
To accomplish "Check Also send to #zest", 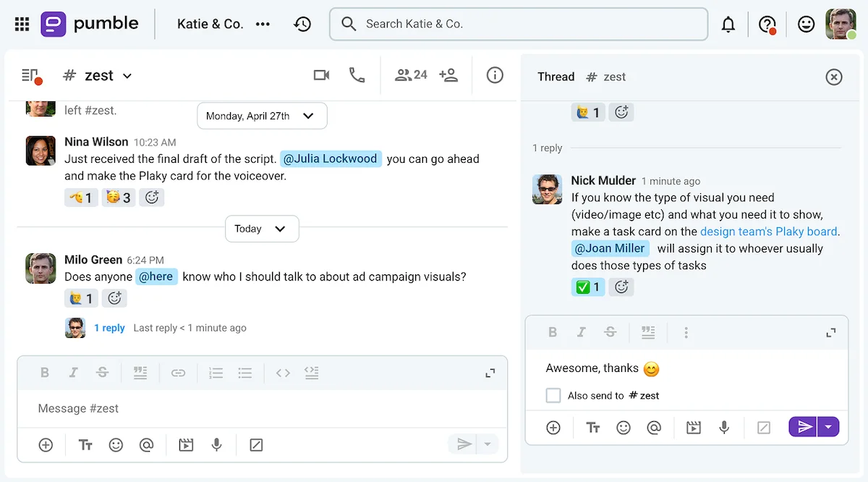I will 553,395.
